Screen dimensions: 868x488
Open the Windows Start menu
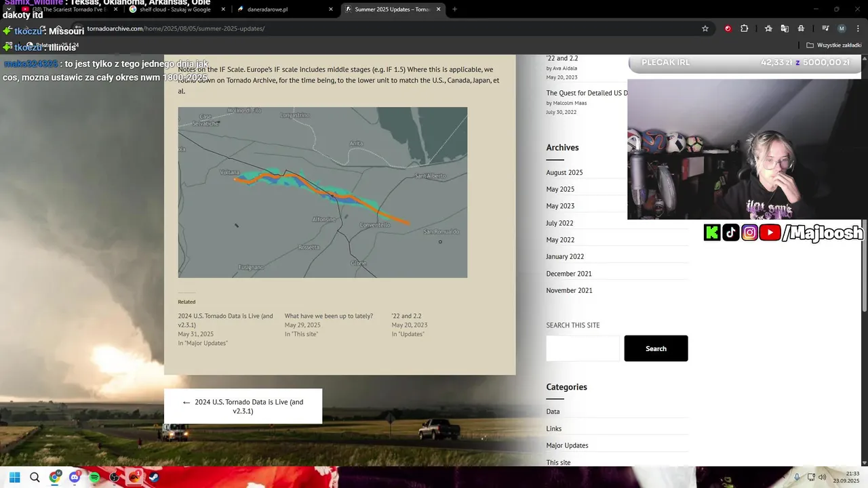pos(14,477)
